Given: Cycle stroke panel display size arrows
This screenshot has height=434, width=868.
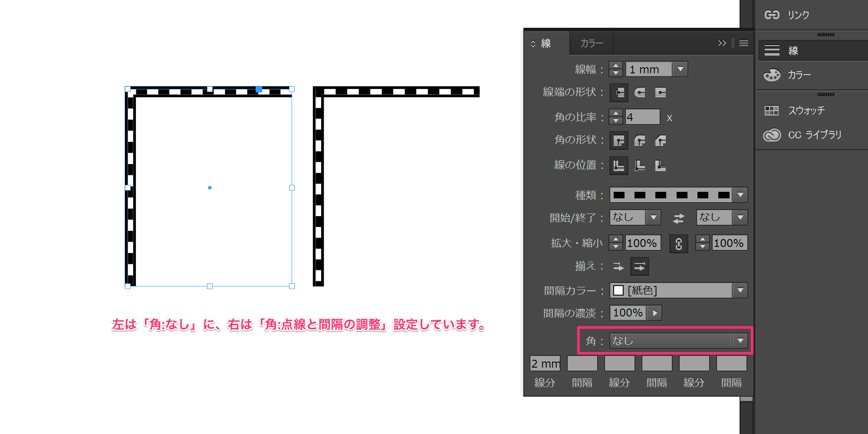Looking at the screenshot, I should point(533,43).
